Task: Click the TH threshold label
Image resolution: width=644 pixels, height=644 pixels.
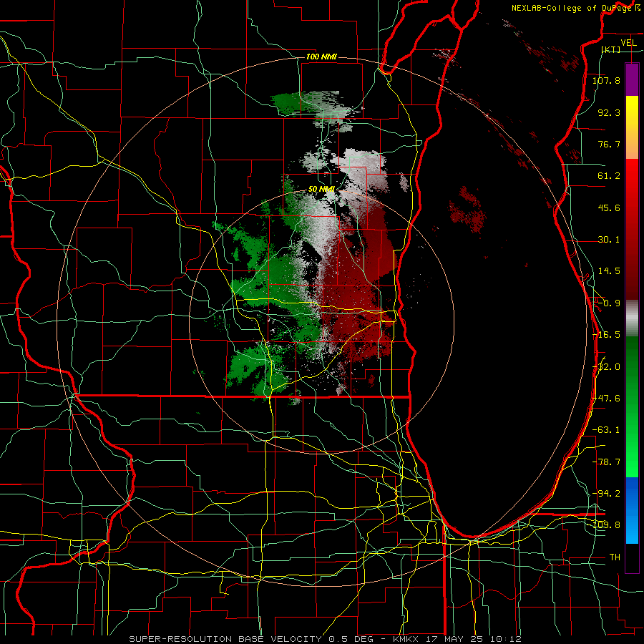Action: (615, 557)
